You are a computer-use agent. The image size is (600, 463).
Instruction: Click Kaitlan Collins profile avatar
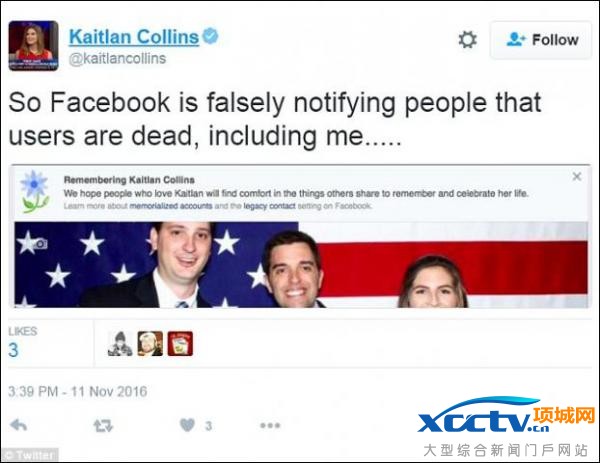coord(34,46)
